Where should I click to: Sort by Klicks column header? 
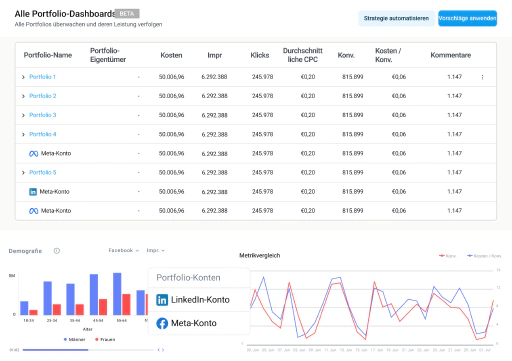click(x=260, y=55)
